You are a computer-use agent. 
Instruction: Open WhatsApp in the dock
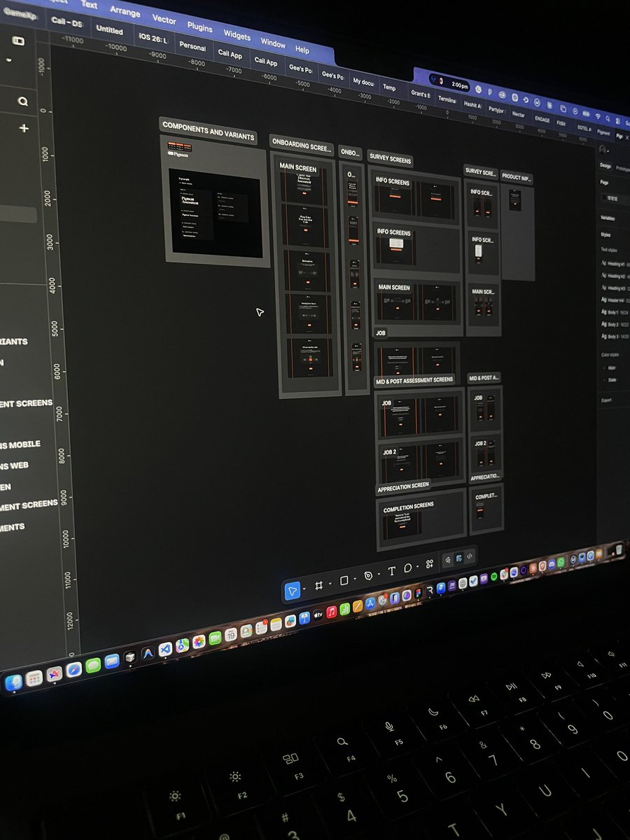click(561, 561)
